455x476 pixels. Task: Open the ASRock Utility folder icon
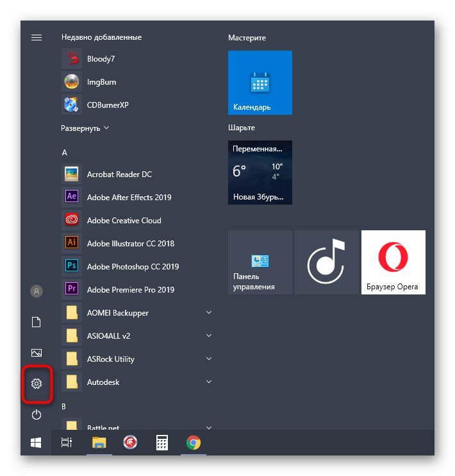pos(72,359)
